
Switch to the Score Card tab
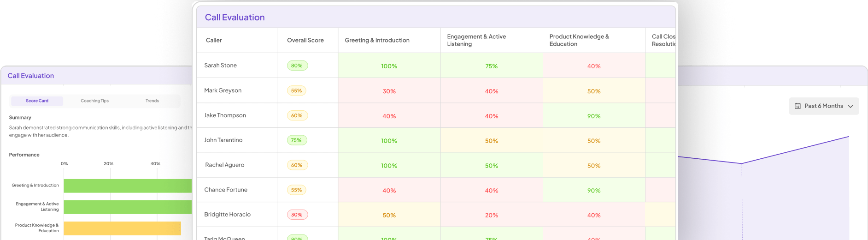tap(37, 101)
